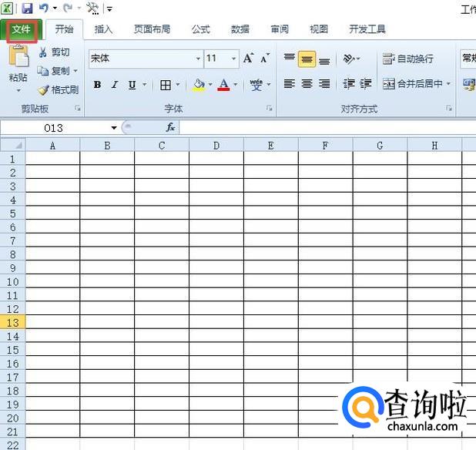Toggle Italic formatting

(115, 85)
